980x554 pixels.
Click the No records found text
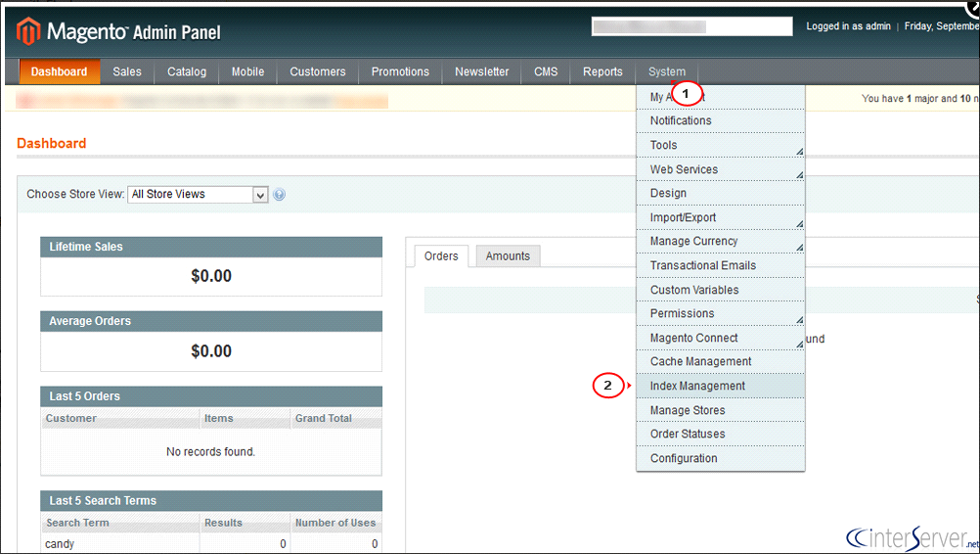[x=210, y=451]
